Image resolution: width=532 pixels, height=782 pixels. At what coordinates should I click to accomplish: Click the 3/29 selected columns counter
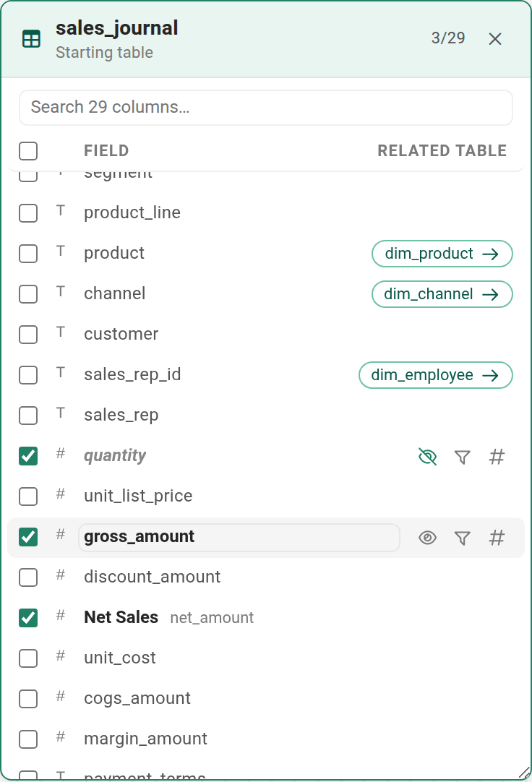pyautogui.click(x=447, y=38)
